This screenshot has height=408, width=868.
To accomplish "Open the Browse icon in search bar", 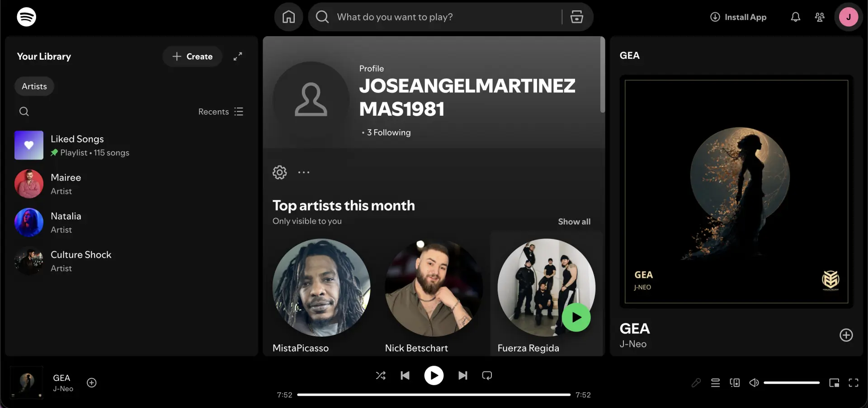I will click(x=577, y=17).
